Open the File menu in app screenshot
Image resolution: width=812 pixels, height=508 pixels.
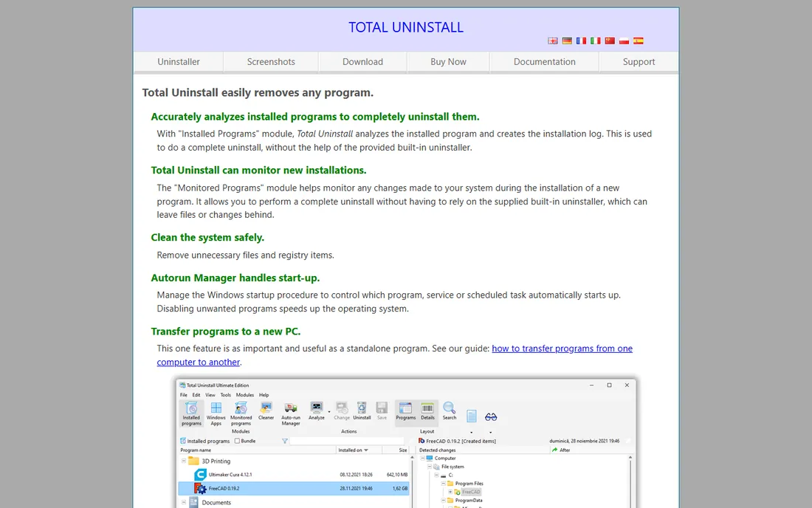[x=184, y=395]
